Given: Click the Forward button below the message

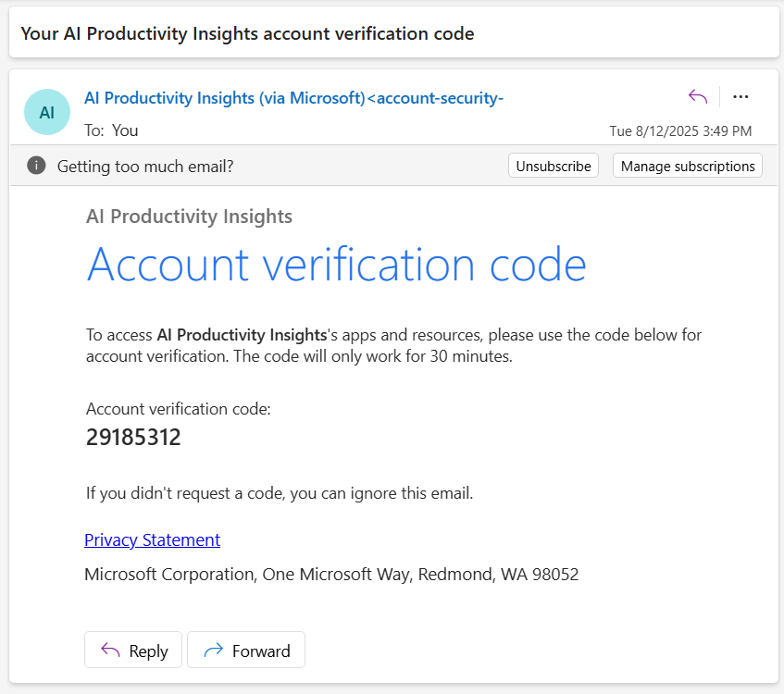Looking at the screenshot, I should (246, 651).
